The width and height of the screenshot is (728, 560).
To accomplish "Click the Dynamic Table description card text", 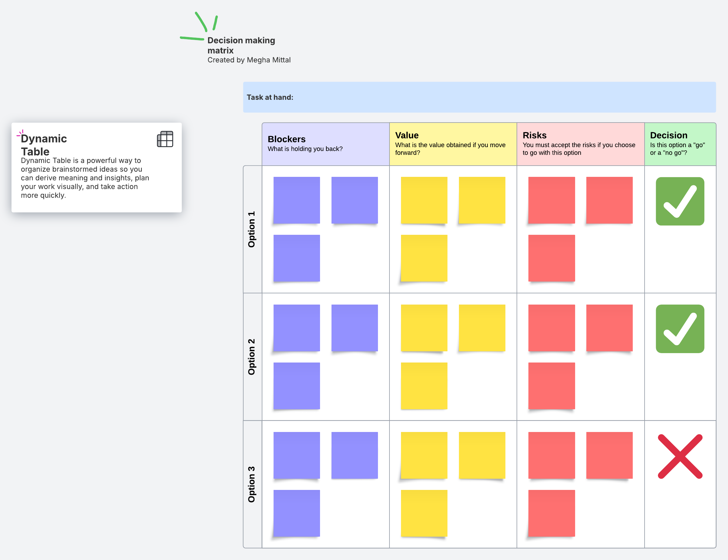I will pyautogui.click(x=85, y=178).
